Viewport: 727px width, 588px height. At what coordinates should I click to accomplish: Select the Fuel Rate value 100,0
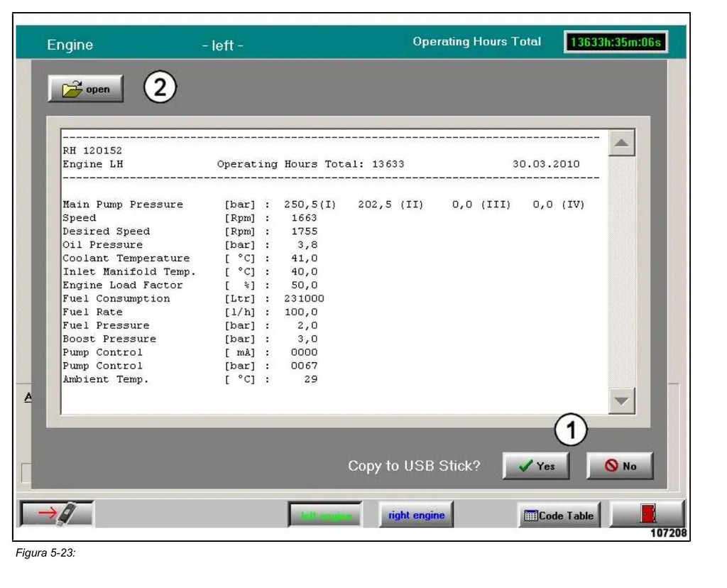[x=301, y=312]
